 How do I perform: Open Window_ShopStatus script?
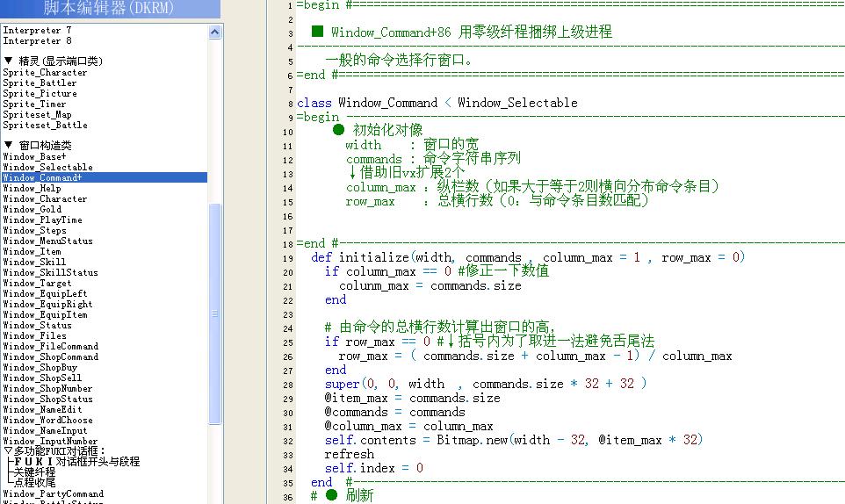pos(47,399)
